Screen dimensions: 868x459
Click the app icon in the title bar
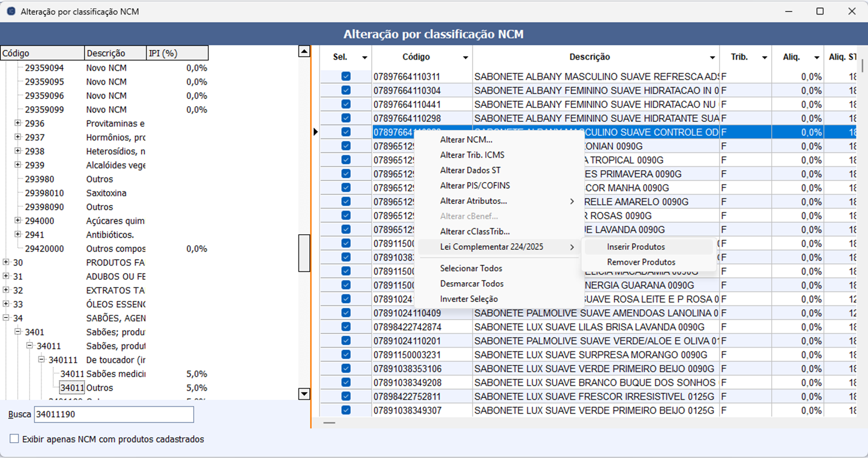pyautogui.click(x=10, y=12)
